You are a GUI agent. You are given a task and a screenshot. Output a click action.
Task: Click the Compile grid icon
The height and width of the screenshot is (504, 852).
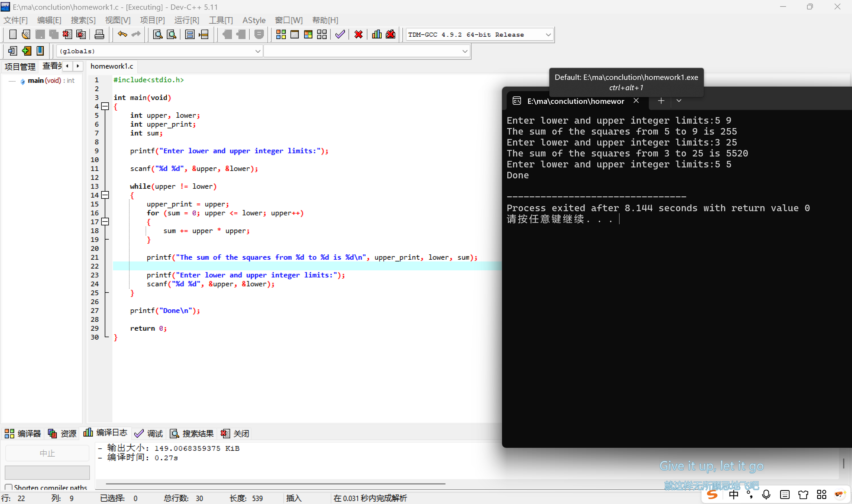(x=281, y=34)
